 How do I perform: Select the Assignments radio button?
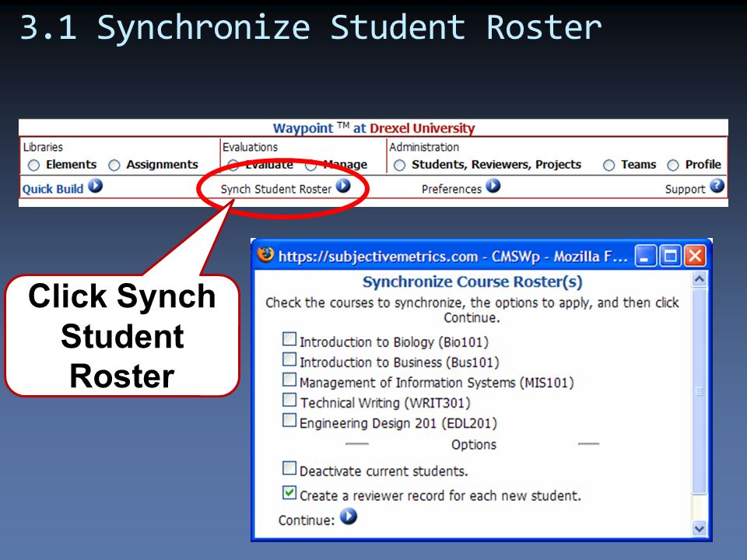pyautogui.click(x=114, y=165)
